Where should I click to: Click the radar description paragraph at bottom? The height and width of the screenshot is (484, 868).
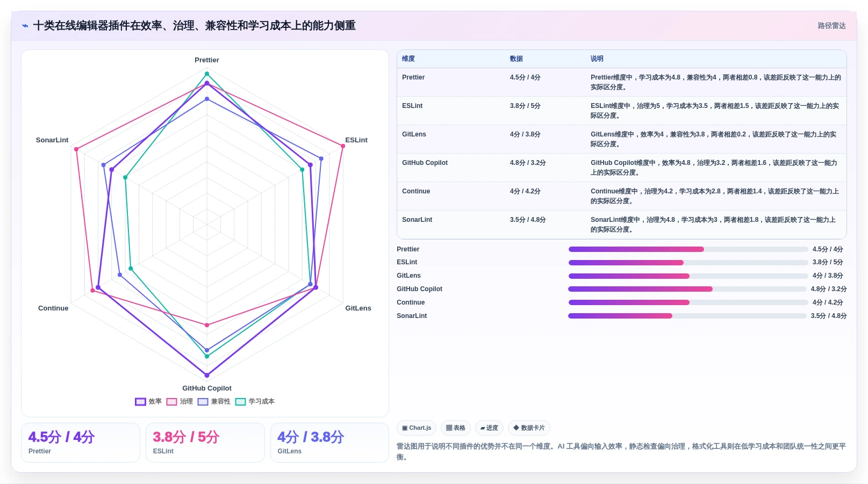click(x=621, y=452)
